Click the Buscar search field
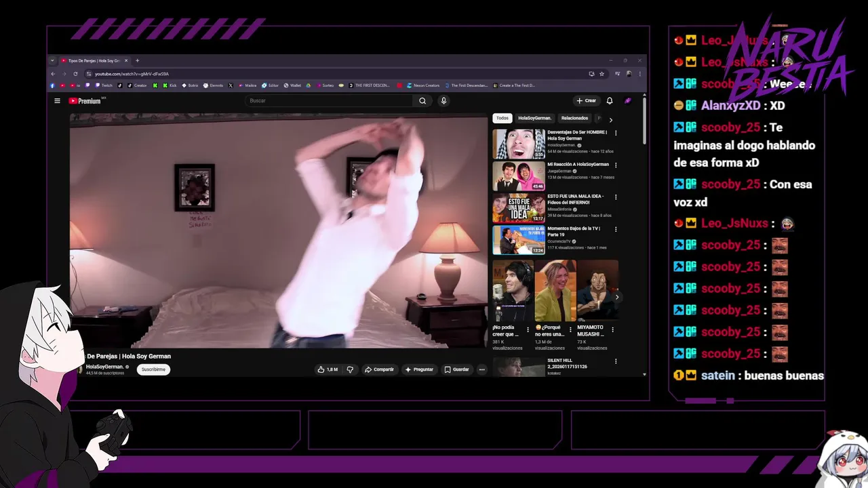The image size is (868, 488). pos(329,101)
